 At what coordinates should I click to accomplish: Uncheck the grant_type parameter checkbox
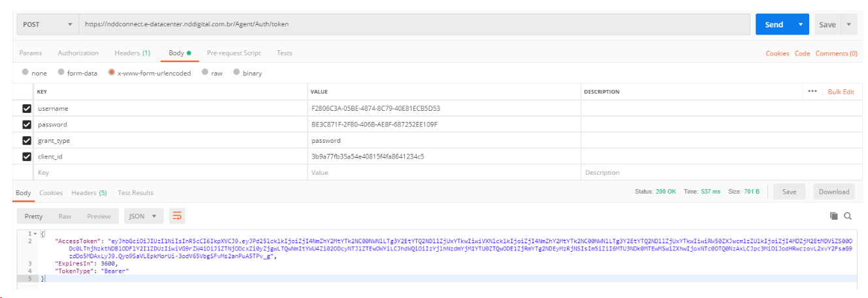27,140
